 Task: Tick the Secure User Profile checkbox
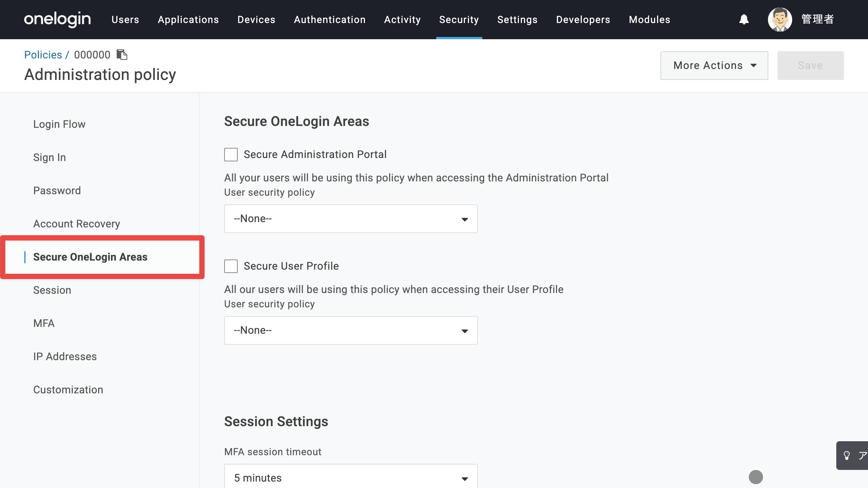231,266
